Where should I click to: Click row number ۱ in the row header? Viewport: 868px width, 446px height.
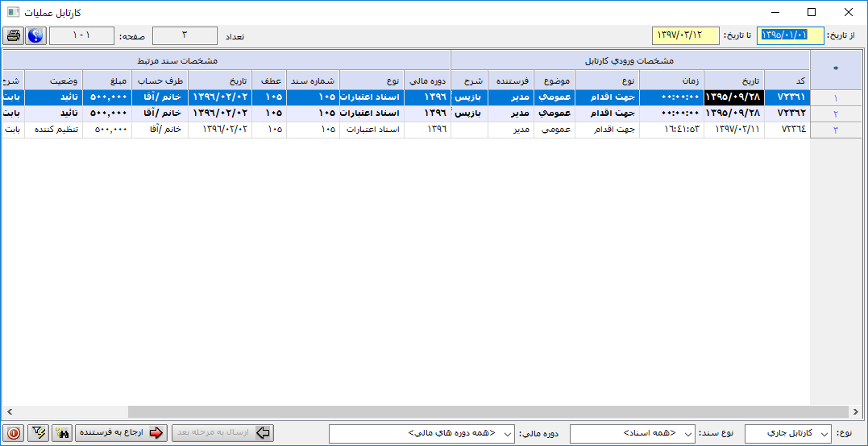[835, 97]
